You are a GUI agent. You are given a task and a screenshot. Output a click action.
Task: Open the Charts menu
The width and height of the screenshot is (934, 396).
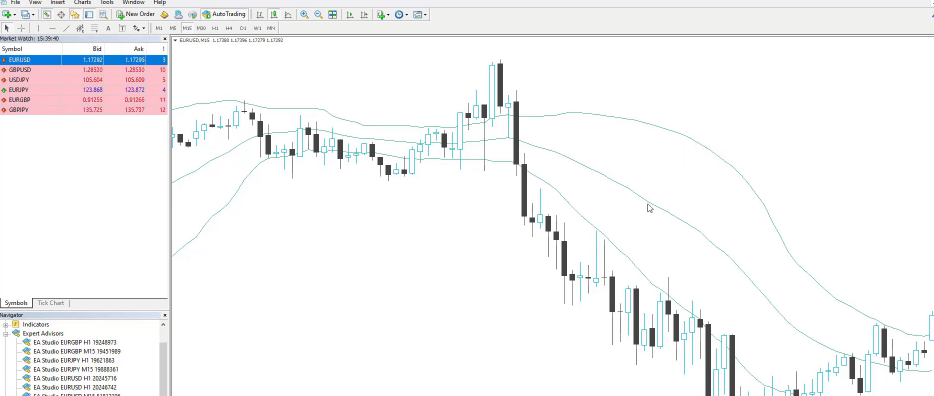[x=82, y=2]
